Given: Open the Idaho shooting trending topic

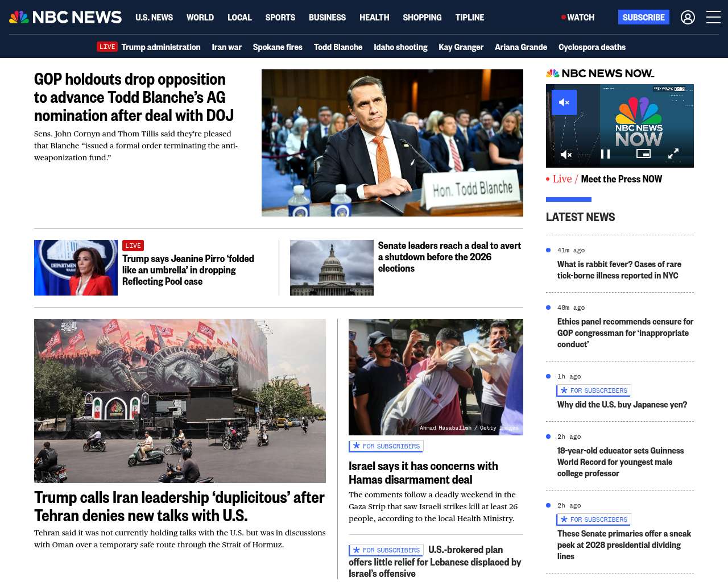Looking at the screenshot, I should (x=400, y=47).
